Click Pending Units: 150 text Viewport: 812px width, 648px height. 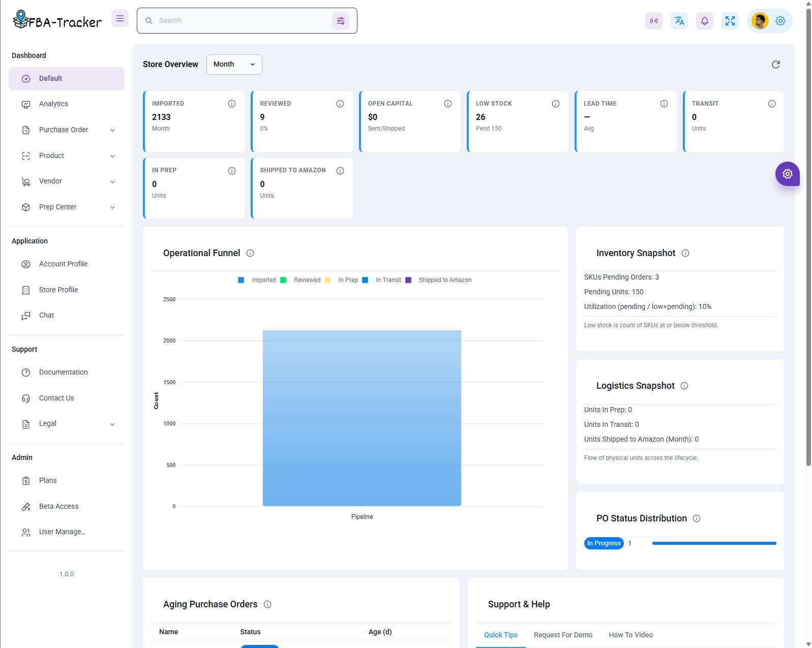tap(614, 292)
